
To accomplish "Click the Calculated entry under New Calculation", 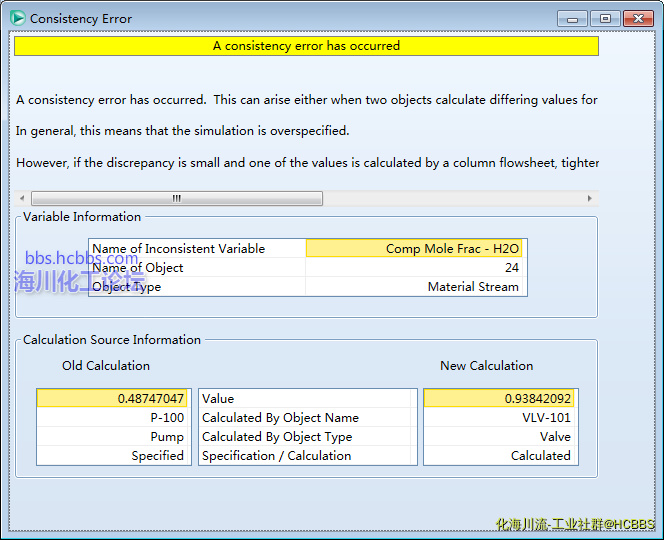I will tap(500, 456).
